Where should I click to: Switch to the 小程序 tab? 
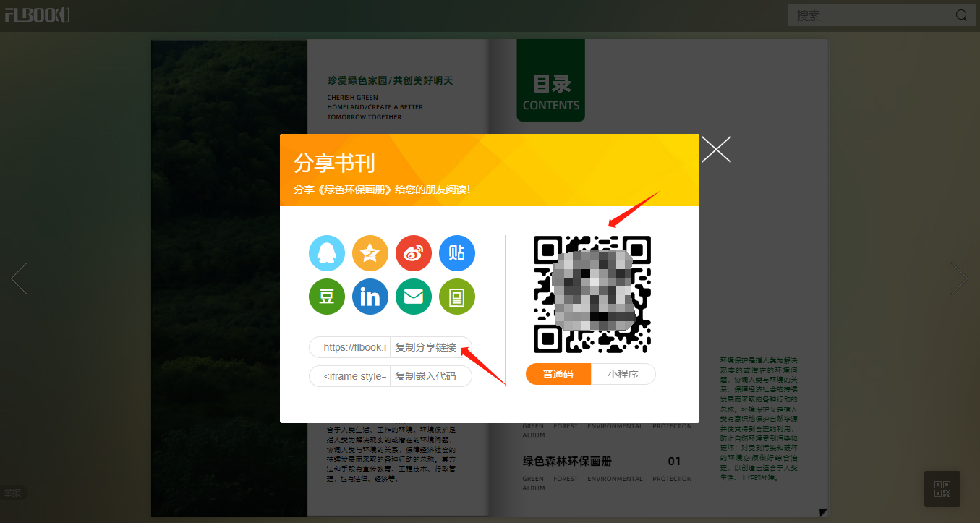point(623,374)
